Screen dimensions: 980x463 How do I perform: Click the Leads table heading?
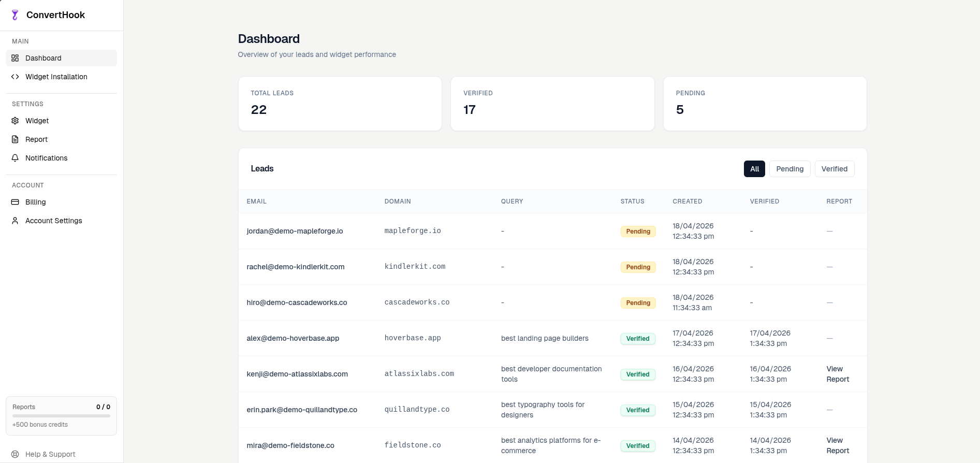[262, 169]
